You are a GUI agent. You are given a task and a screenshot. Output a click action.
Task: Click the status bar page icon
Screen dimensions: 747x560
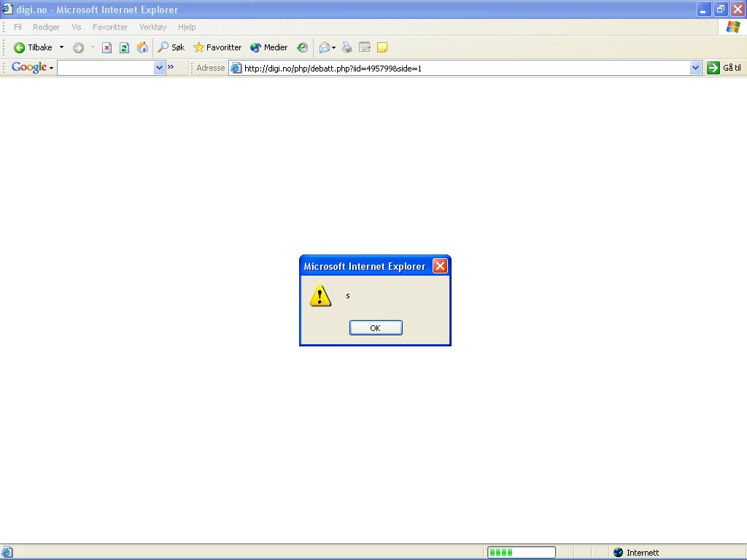coord(7,553)
